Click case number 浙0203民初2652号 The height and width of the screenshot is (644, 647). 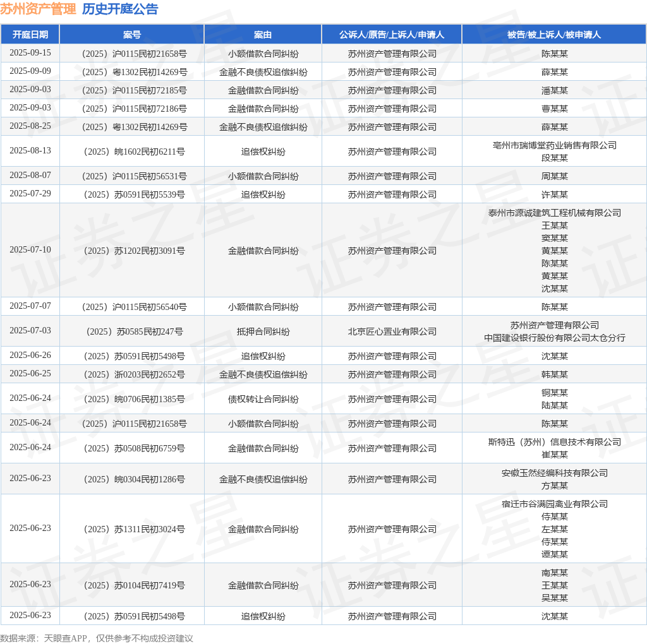point(135,374)
